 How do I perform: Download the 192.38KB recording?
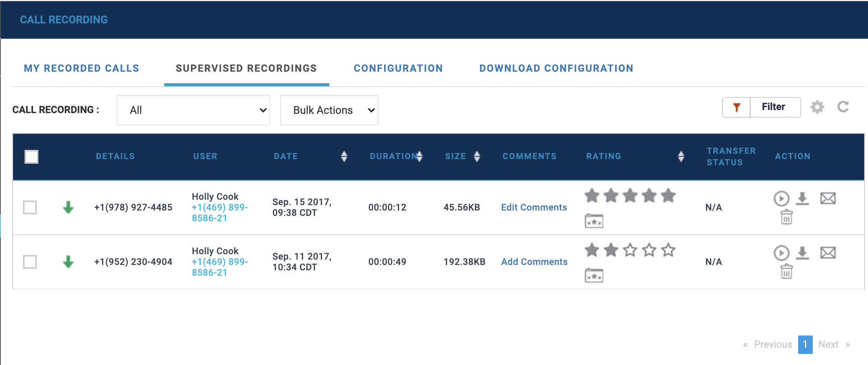802,253
